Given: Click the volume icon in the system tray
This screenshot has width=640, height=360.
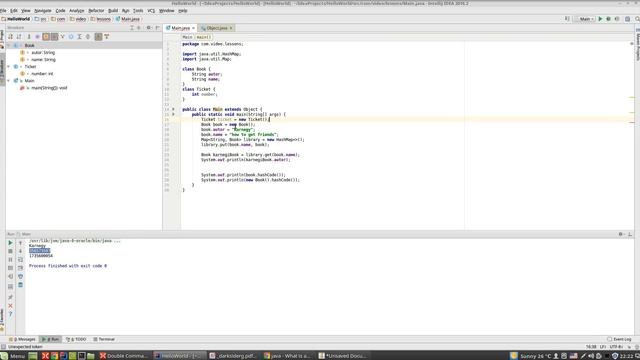Looking at the screenshot, I should tap(591, 356).
